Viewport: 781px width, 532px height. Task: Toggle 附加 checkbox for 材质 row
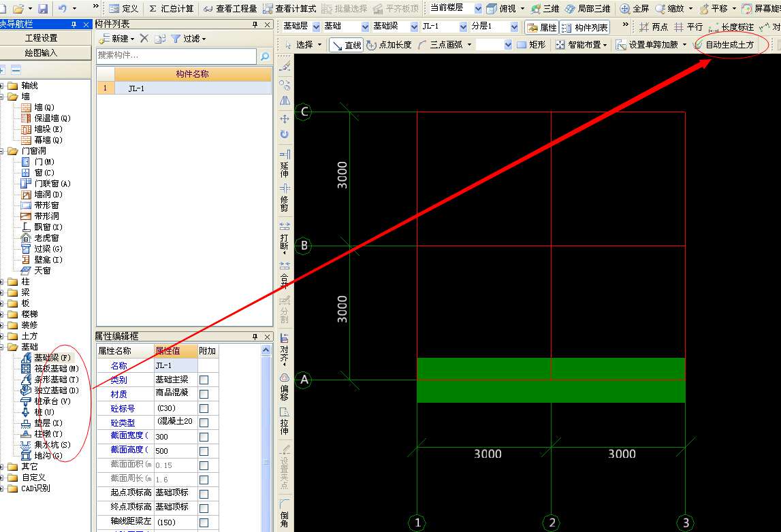coord(204,394)
